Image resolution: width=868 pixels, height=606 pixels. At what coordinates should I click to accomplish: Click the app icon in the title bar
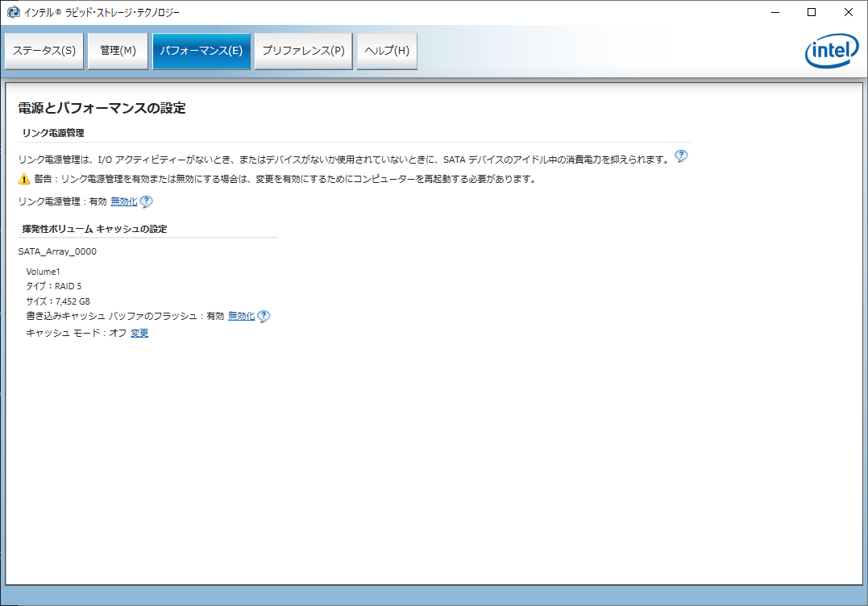(13, 12)
